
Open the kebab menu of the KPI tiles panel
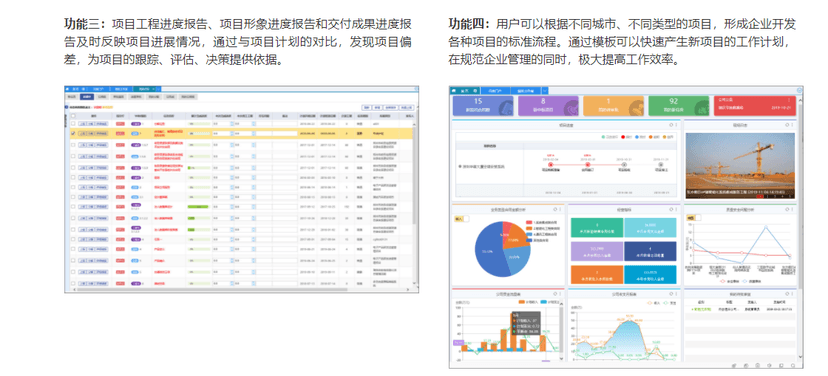tap(676, 209)
